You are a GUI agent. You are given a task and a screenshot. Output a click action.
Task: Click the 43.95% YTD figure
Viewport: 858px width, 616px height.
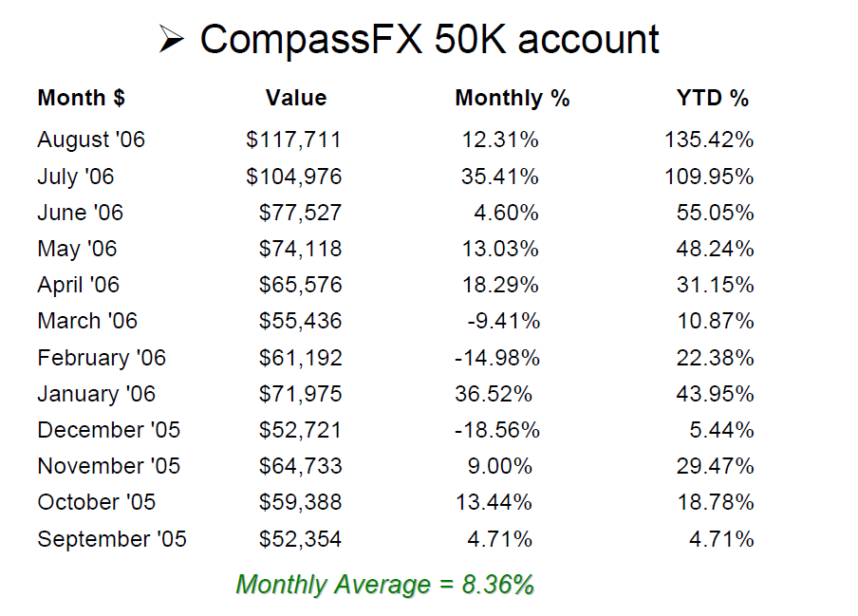(x=716, y=394)
